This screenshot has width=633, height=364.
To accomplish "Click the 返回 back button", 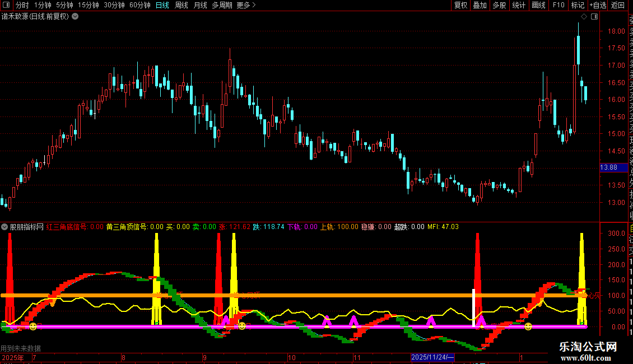I will click(x=617, y=5).
